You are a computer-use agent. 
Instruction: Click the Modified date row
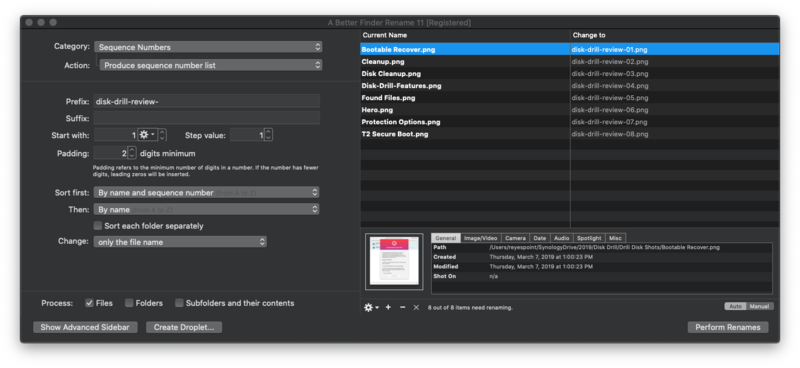pos(602,266)
